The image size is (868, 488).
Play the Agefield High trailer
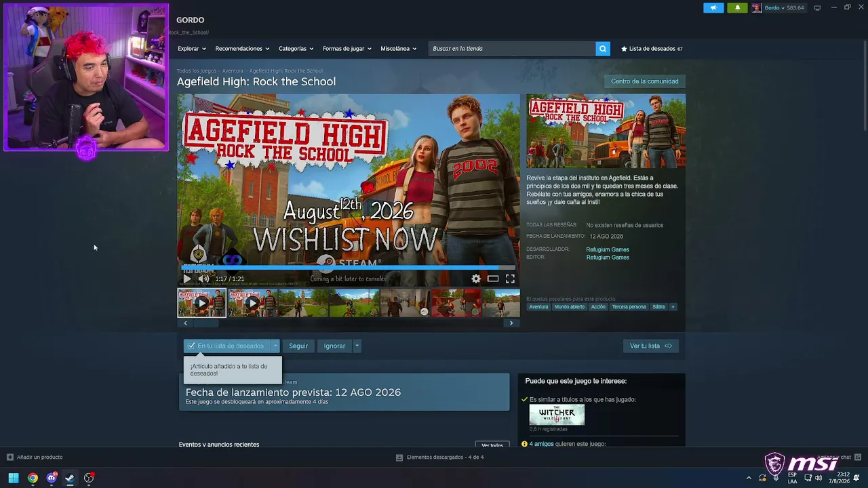pyautogui.click(x=187, y=279)
